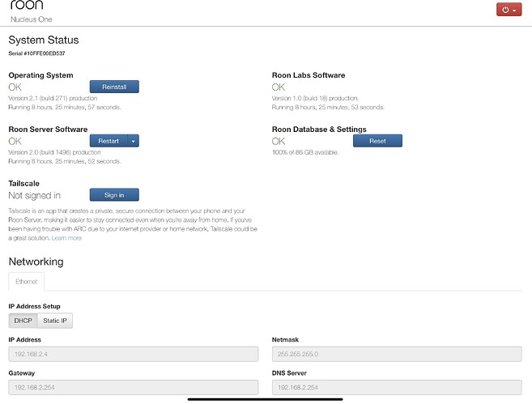Image resolution: width=532 pixels, height=404 pixels.
Task: Click the Roon Labs Software heading
Action: click(x=309, y=75)
